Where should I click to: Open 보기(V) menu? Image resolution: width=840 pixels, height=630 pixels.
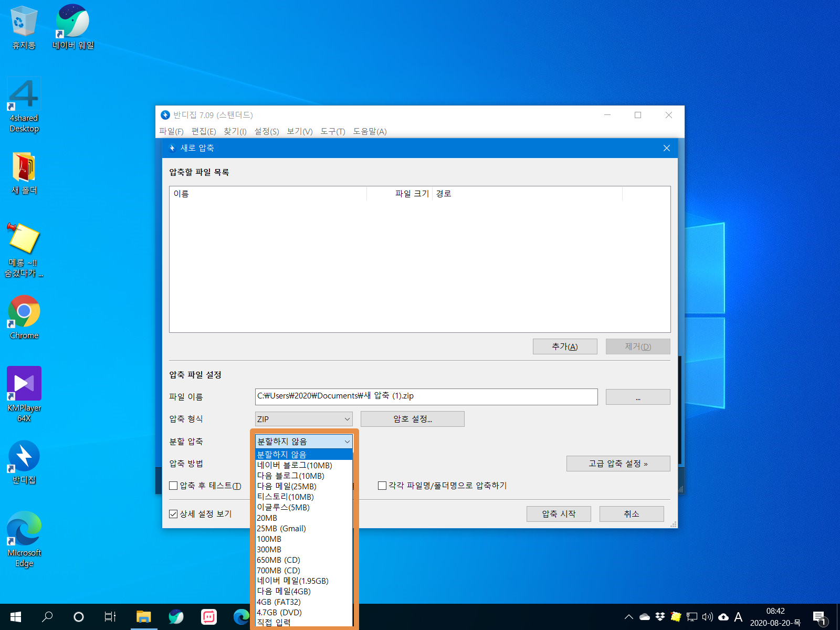pos(300,131)
